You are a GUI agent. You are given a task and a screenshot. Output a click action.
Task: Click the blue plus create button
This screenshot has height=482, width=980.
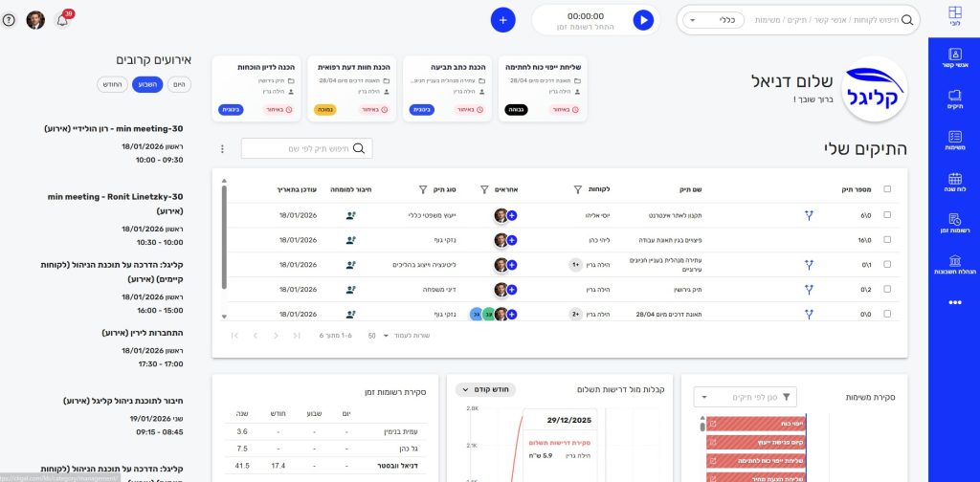(502, 20)
